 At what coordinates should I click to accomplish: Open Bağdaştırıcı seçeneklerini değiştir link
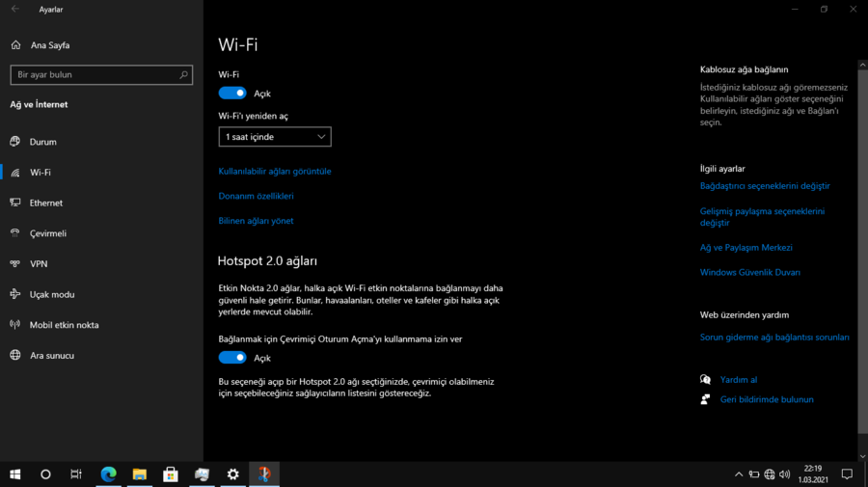click(x=765, y=186)
